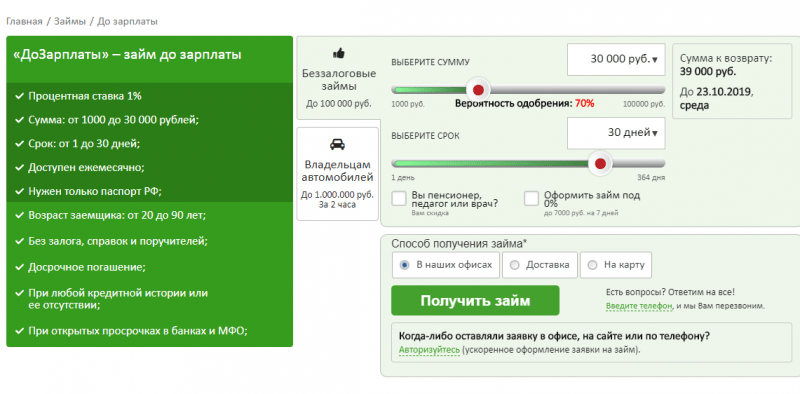Screen dimensions: 800x394
Task: Click the До 23.10.2019, среда date text
Action: pyautogui.click(x=716, y=99)
